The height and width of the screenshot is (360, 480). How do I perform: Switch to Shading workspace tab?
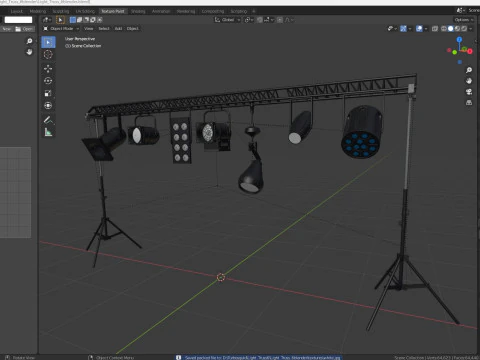click(138, 11)
